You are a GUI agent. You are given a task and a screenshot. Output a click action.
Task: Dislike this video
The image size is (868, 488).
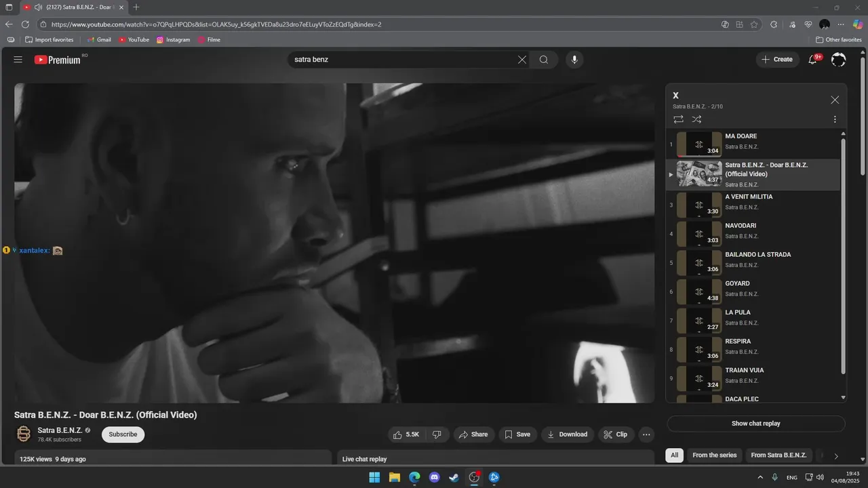[437, 434]
